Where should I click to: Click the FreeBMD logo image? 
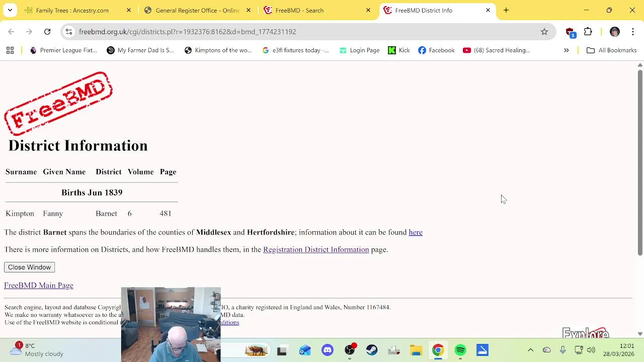pos(58,104)
